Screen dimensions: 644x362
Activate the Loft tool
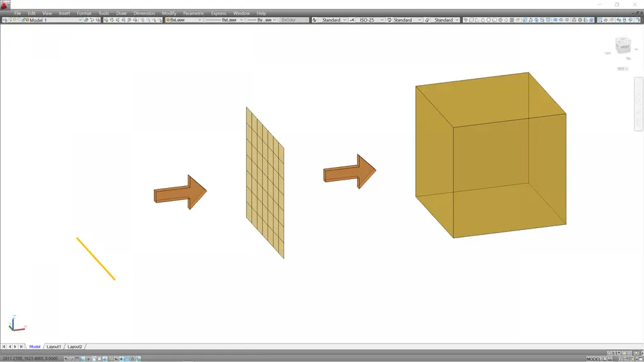[548, 20]
